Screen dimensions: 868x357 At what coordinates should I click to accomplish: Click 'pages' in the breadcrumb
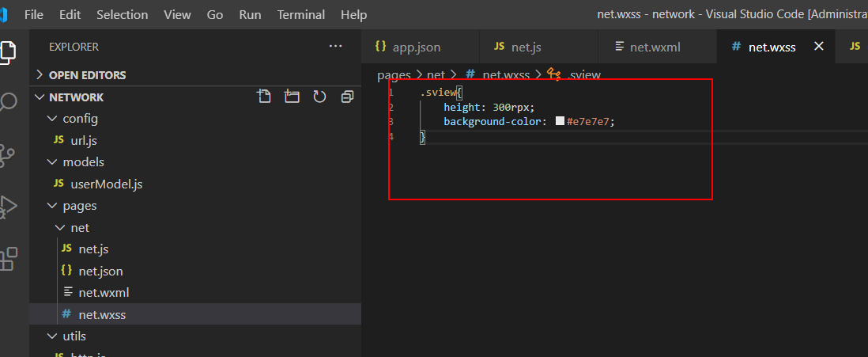point(394,74)
